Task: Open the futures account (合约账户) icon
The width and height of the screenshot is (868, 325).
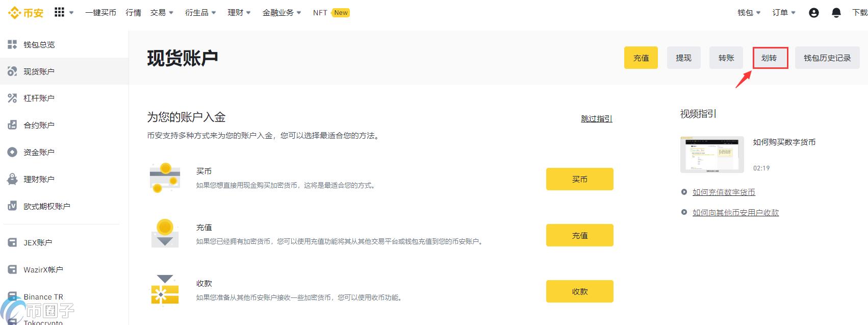Action: (x=12, y=125)
